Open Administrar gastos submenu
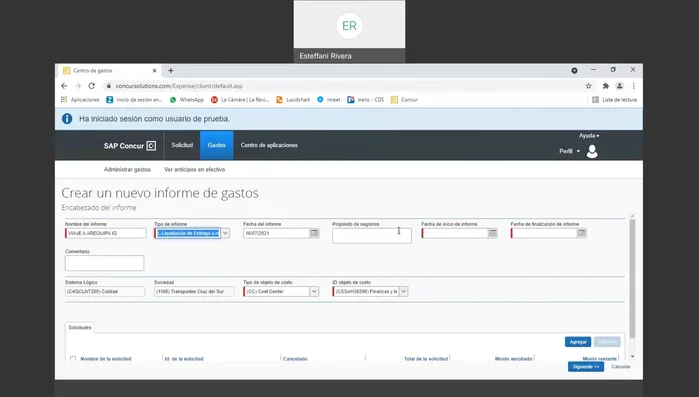 (x=127, y=170)
